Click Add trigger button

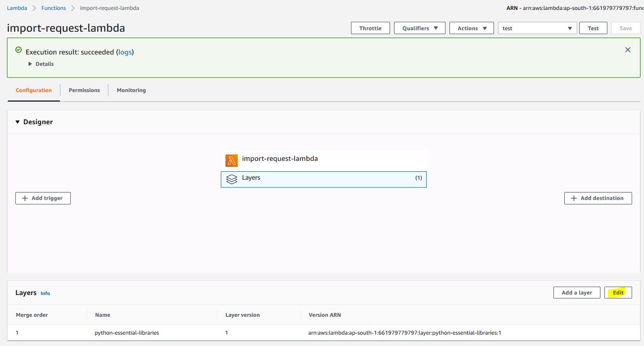[43, 198]
